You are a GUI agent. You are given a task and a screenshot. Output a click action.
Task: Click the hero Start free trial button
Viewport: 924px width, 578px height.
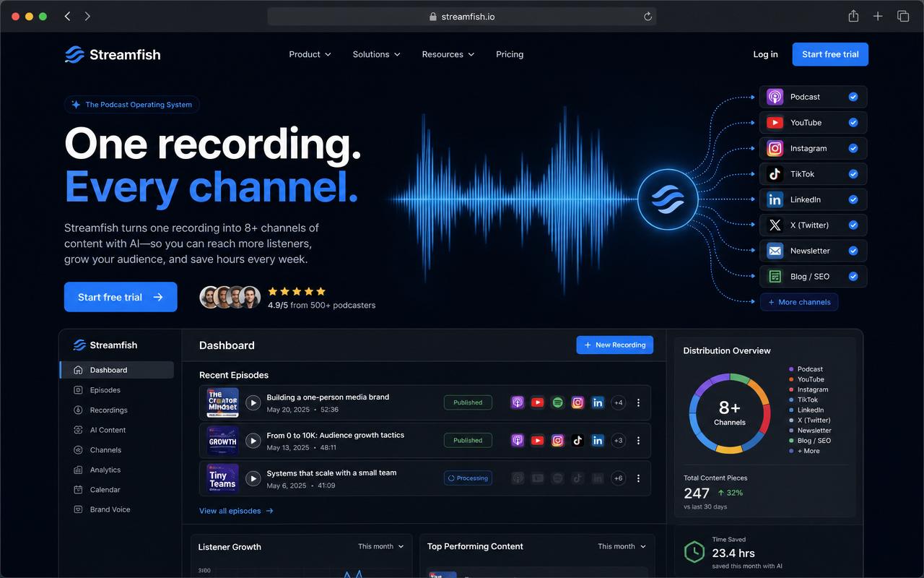[x=121, y=297]
